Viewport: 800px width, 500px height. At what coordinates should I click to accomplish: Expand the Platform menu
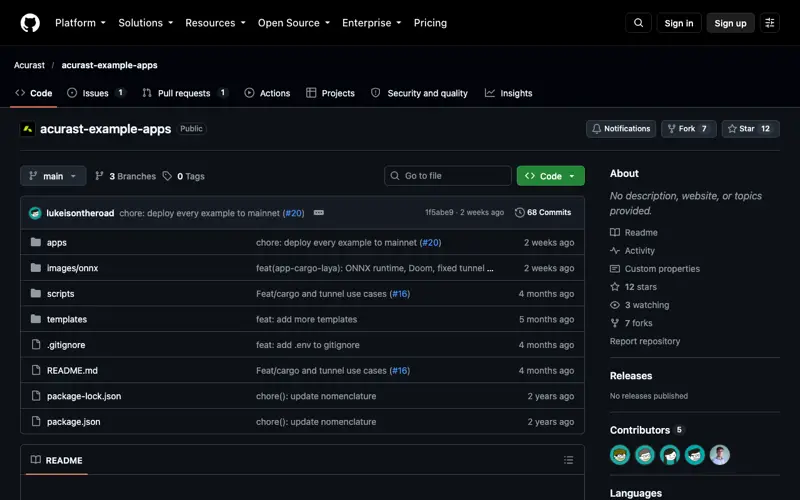[81, 23]
